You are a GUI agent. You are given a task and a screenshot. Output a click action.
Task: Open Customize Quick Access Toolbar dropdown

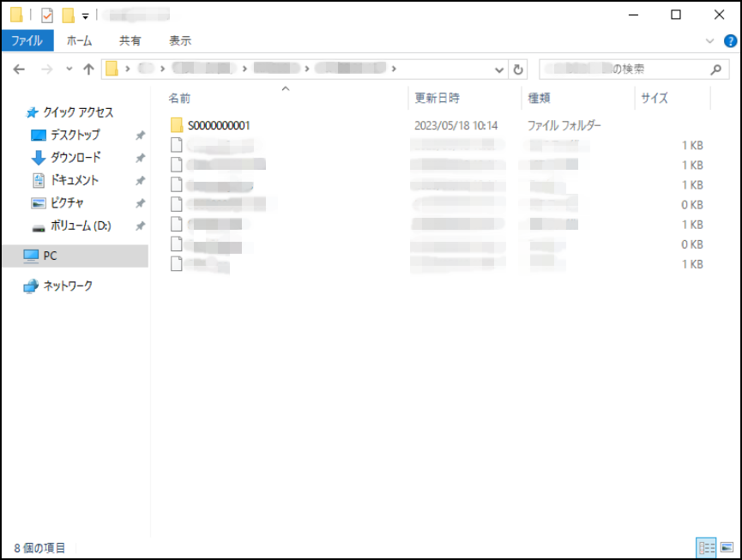(x=85, y=16)
